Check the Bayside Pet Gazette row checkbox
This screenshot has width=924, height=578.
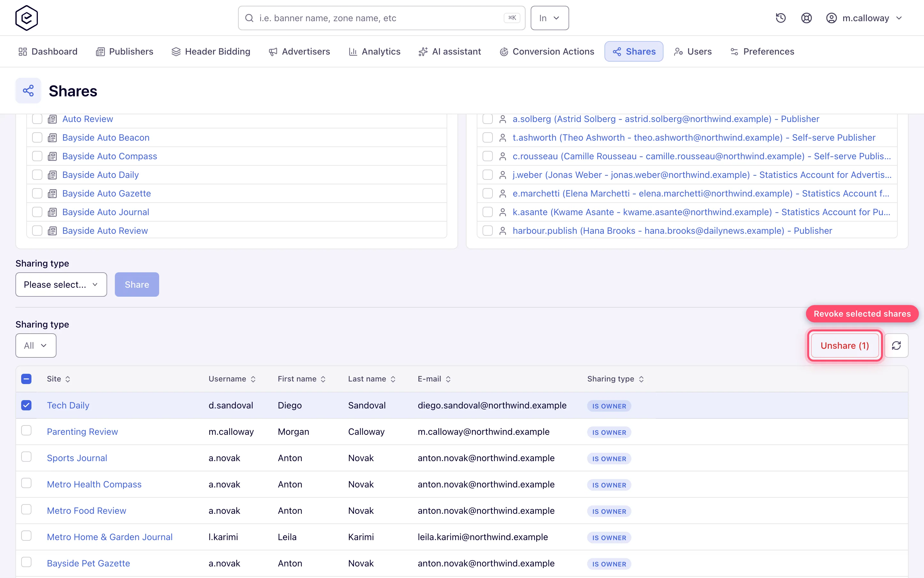(26, 562)
